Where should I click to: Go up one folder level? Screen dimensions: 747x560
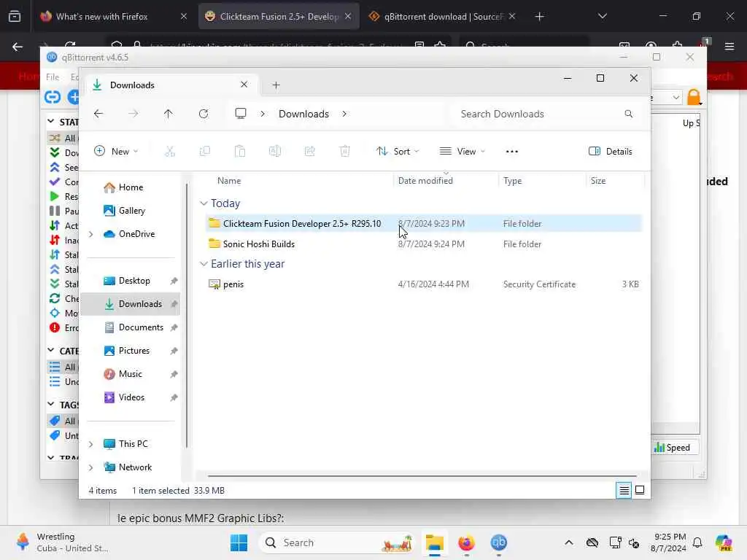(x=169, y=114)
